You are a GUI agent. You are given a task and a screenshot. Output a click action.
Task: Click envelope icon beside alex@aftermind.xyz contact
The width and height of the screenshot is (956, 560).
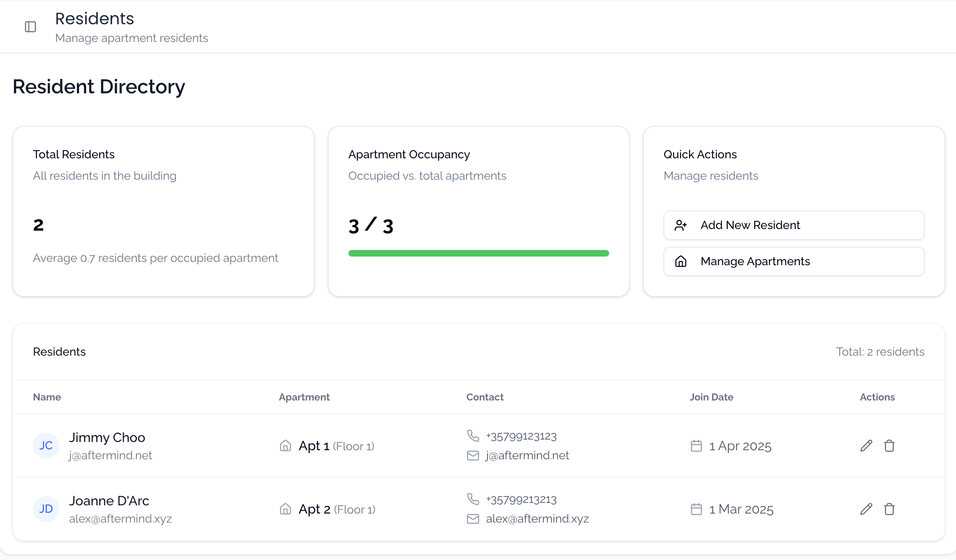pyautogui.click(x=473, y=519)
